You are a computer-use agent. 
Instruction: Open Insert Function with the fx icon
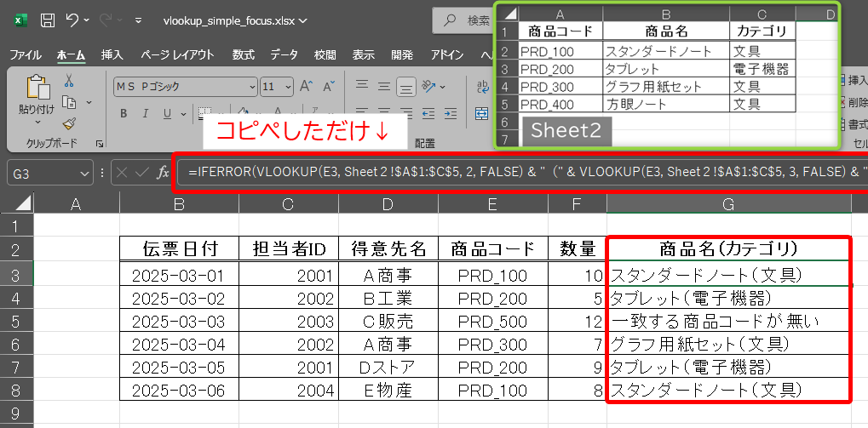(163, 174)
